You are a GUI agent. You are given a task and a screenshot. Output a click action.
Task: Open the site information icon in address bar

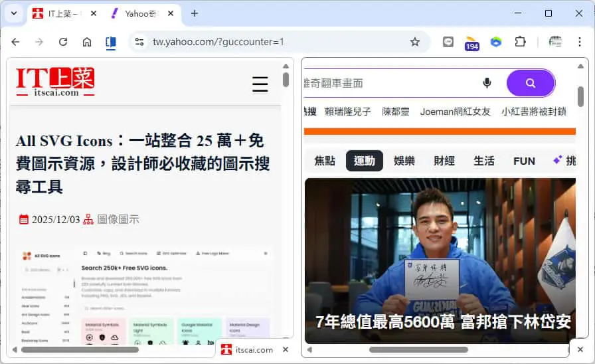tap(139, 42)
